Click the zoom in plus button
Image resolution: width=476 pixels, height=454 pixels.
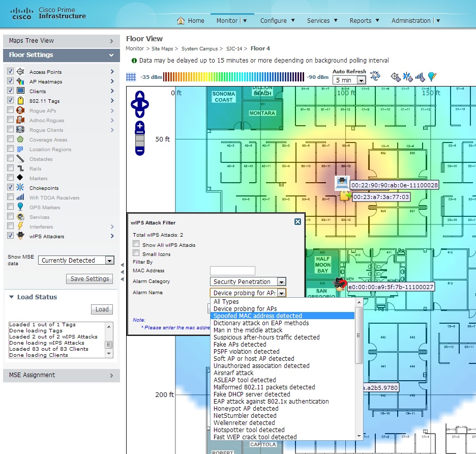pyautogui.click(x=140, y=126)
